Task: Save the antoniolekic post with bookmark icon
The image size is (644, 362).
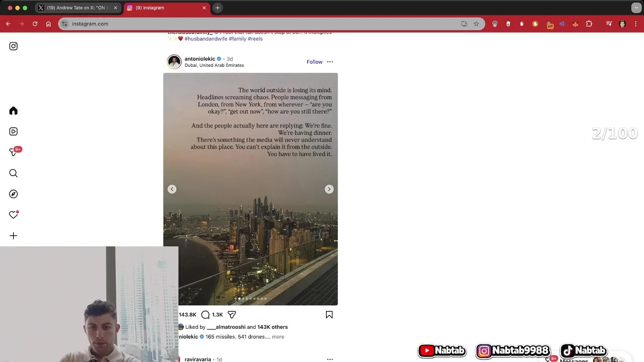Action: coord(329,315)
